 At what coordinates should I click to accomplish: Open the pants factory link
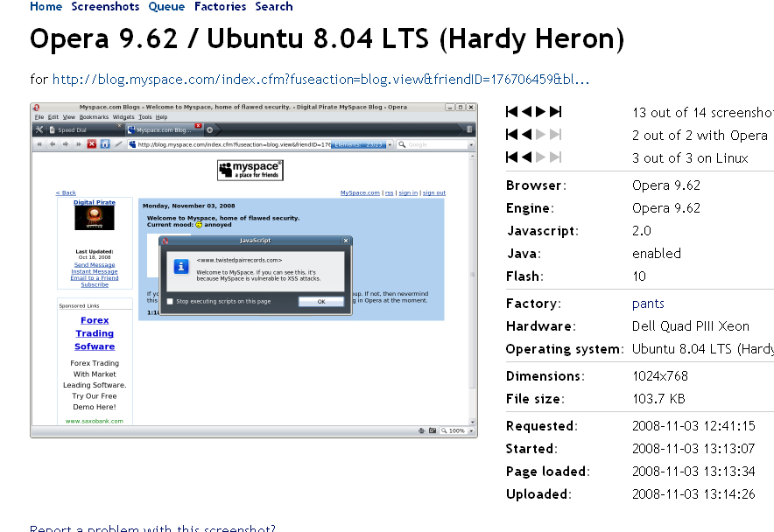pyautogui.click(x=648, y=304)
